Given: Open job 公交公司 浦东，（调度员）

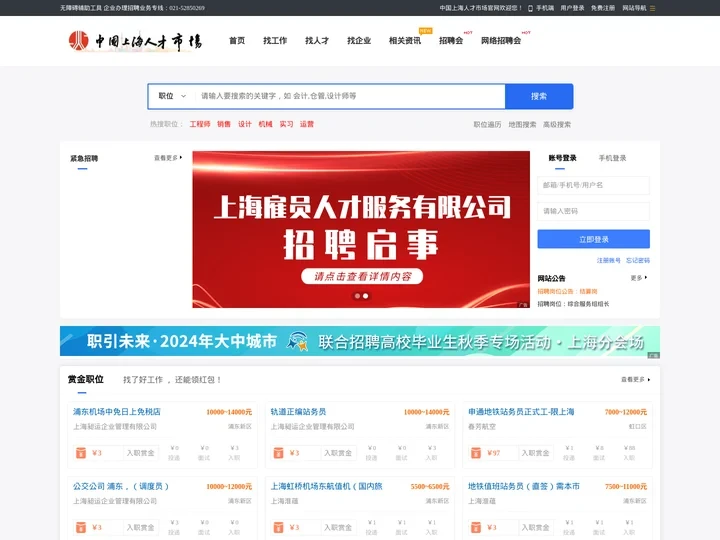Looking at the screenshot, I should [121, 486].
